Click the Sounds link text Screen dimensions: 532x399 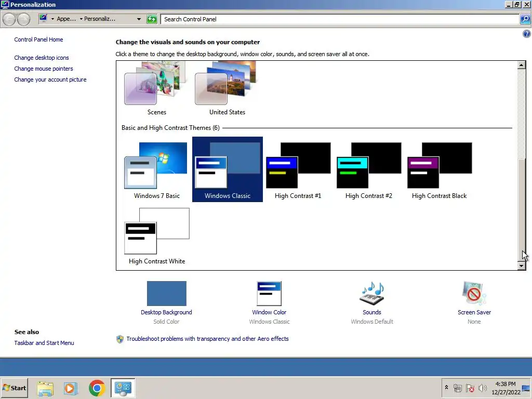pos(372,312)
